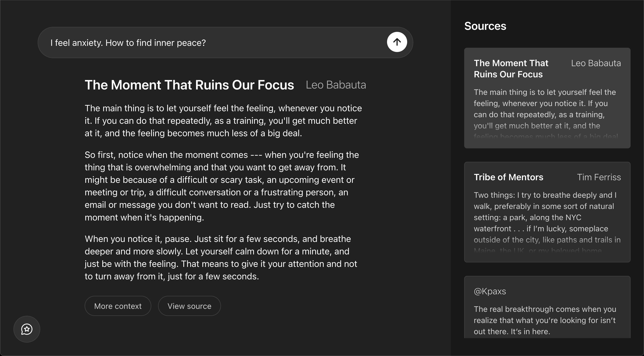
Task: Open the feedback chat star icon
Action: pyautogui.click(x=27, y=329)
